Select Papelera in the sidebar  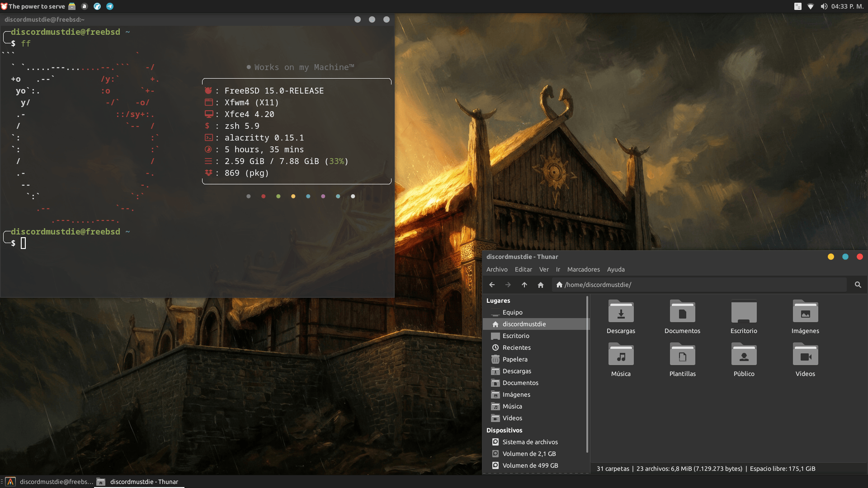point(515,359)
